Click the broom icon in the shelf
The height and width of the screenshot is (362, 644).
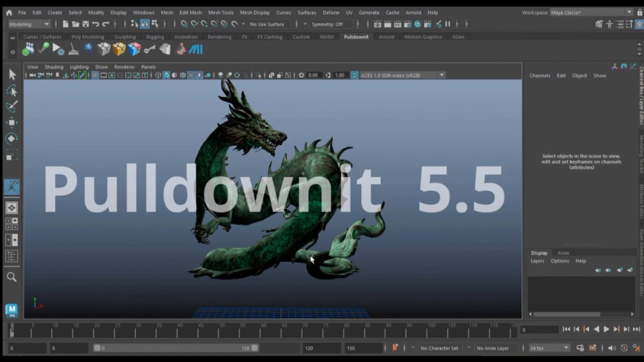pos(73,49)
